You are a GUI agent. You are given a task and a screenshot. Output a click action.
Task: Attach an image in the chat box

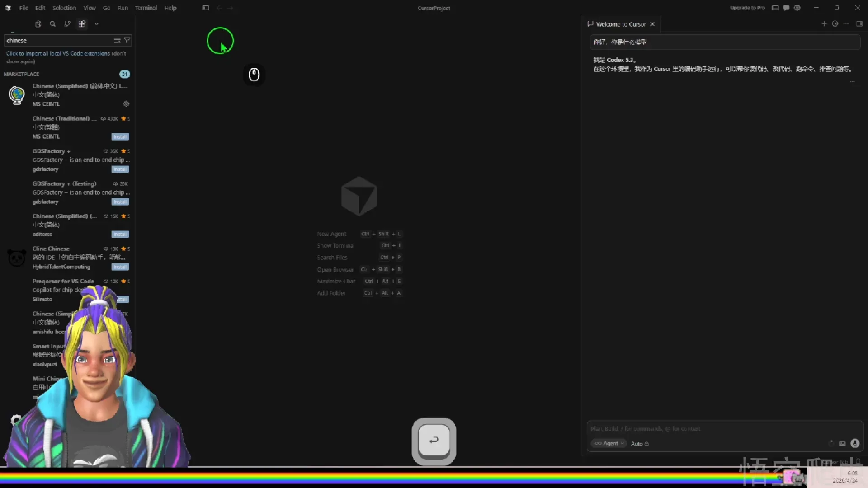[x=842, y=443]
